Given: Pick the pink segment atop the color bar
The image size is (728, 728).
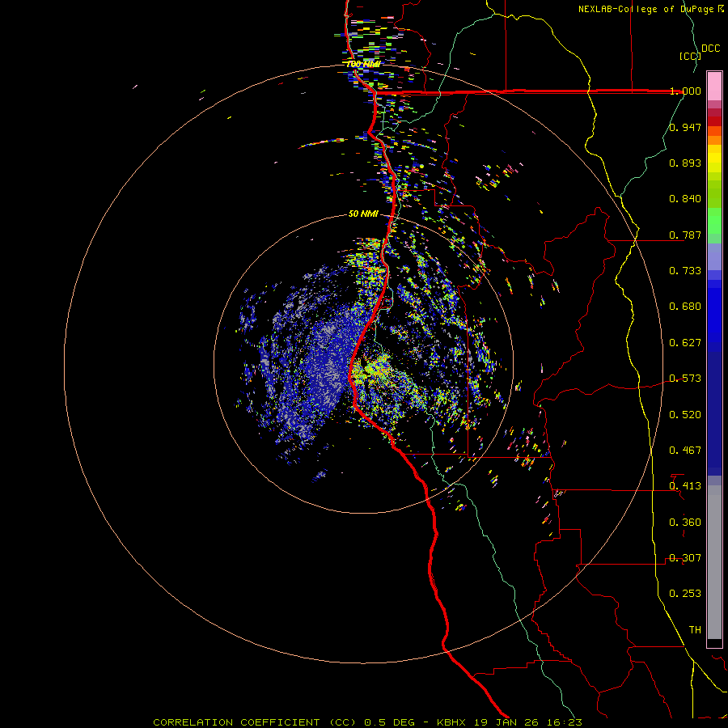Looking at the screenshot, I should coord(714,87).
